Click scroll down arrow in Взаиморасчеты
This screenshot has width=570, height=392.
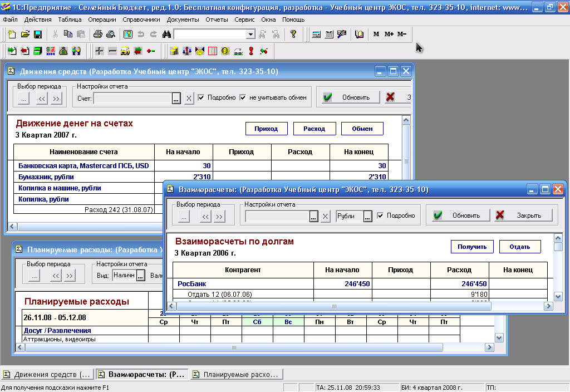(x=558, y=297)
